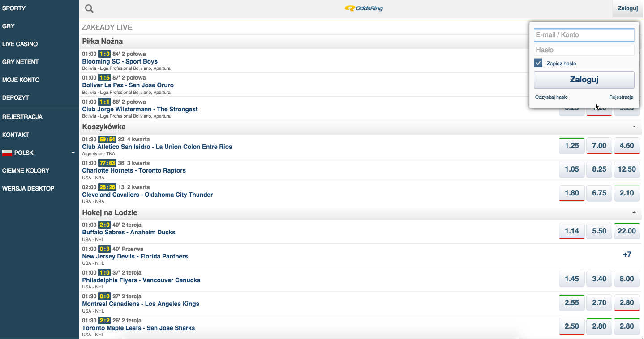
Task: Open Blooming SC - Sport Boys match
Action: (x=120, y=61)
